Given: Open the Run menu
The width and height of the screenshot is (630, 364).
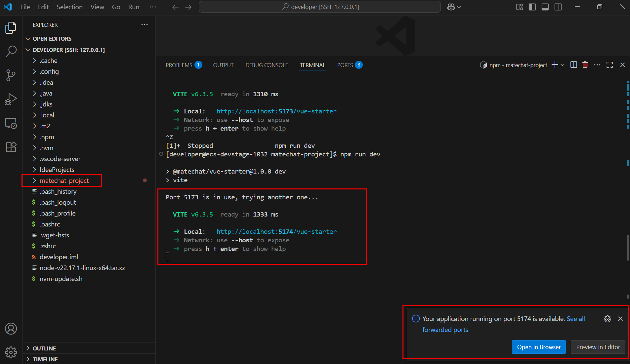Looking at the screenshot, I should click(x=134, y=7).
